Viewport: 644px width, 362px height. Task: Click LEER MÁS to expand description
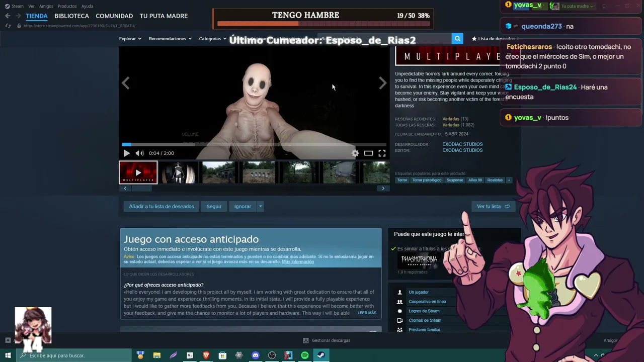click(x=367, y=313)
